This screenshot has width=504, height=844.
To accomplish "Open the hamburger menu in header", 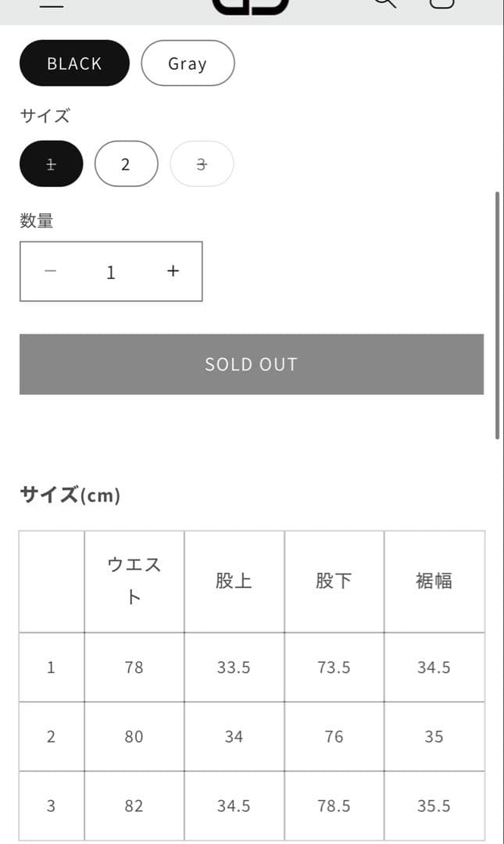I will [51, 4].
